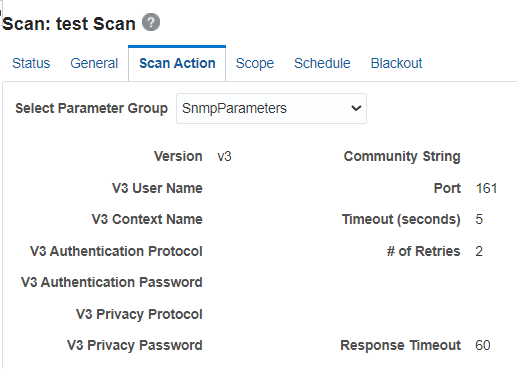The image size is (517, 369).
Task: Click the help icon beside the scan title
Action: click(151, 23)
